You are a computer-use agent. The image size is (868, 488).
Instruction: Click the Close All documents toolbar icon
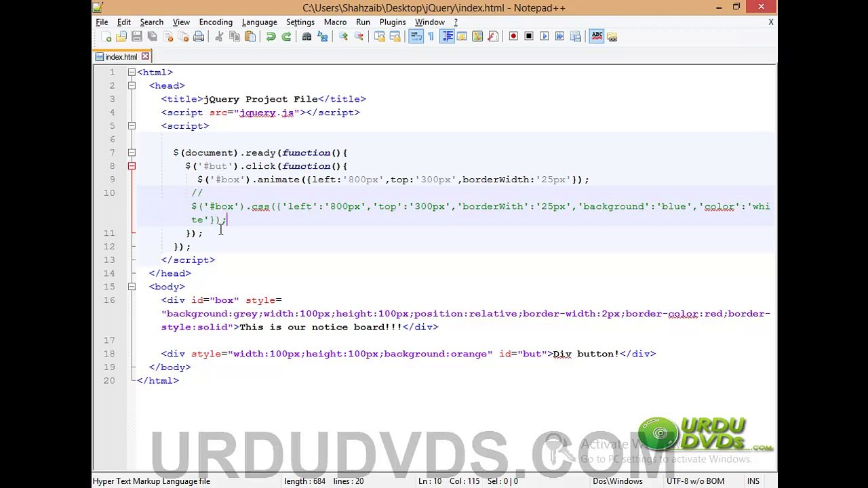coord(182,37)
